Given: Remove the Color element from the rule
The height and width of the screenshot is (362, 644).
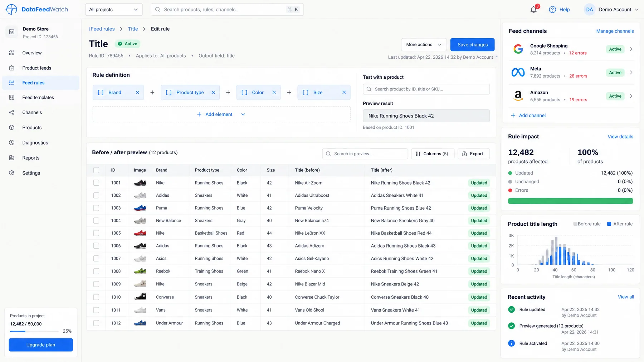Looking at the screenshot, I should [274, 92].
